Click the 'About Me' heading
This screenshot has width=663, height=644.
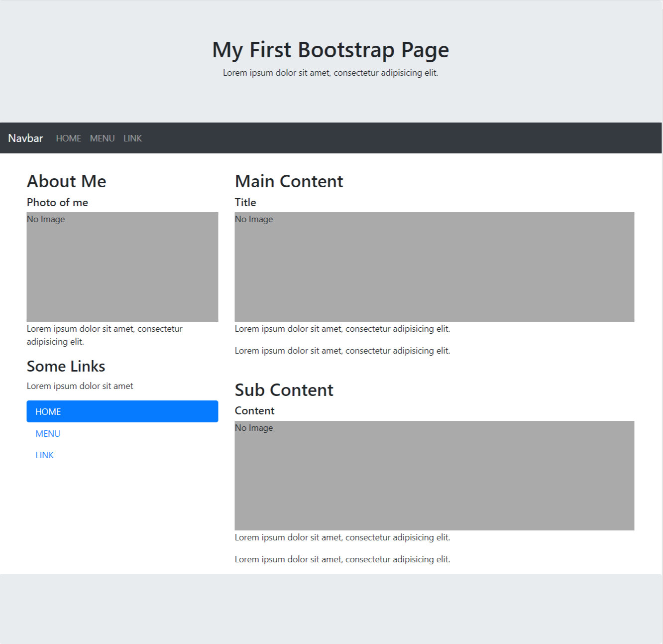pyautogui.click(x=67, y=181)
